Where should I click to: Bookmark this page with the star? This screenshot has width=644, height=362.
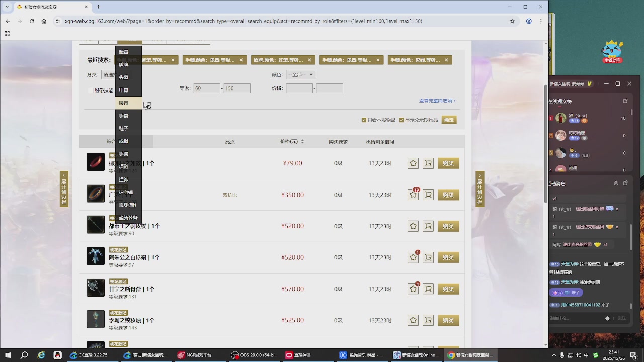(x=512, y=21)
